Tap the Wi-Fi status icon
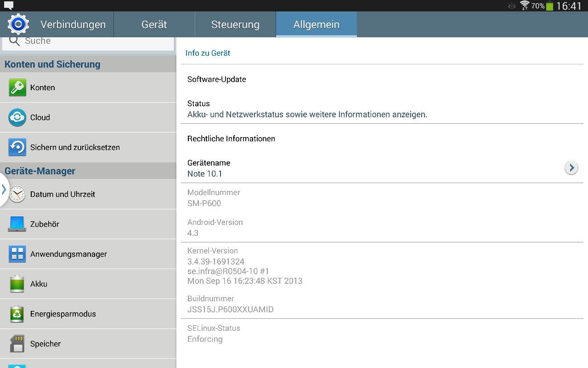This screenshot has height=368, width=588. [525, 6]
